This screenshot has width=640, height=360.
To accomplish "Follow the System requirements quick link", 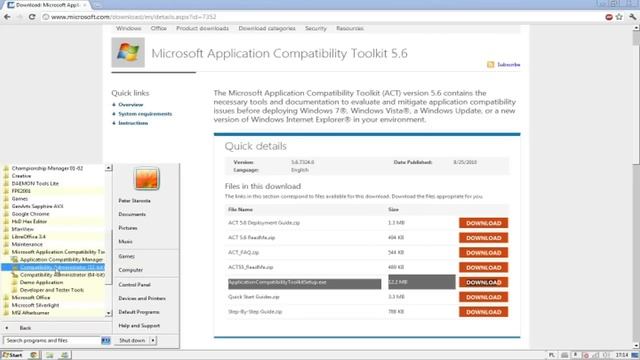I will point(145,114).
